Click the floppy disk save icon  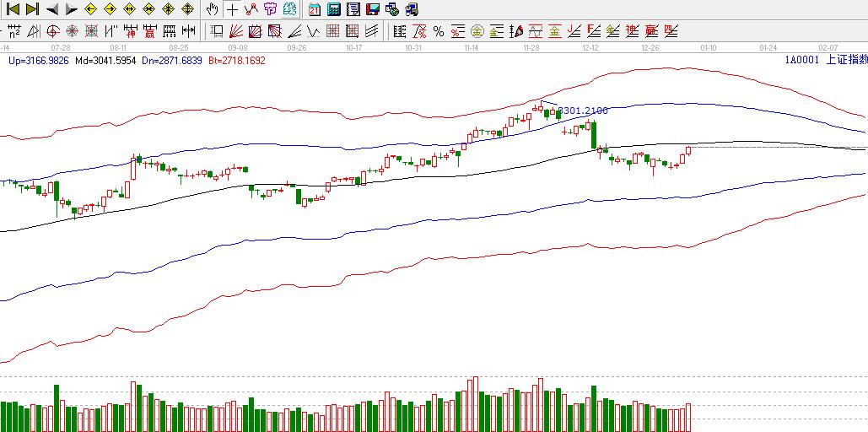pyautogui.click(x=372, y=9)
